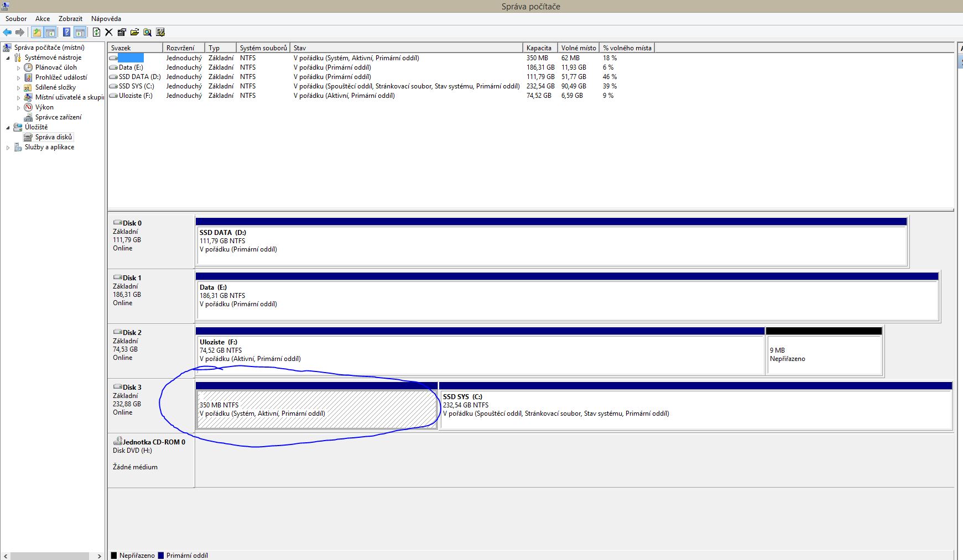Expand the Plánovač úloh tree node
Viewport: 963px width, 560px height.
point(18,68)
